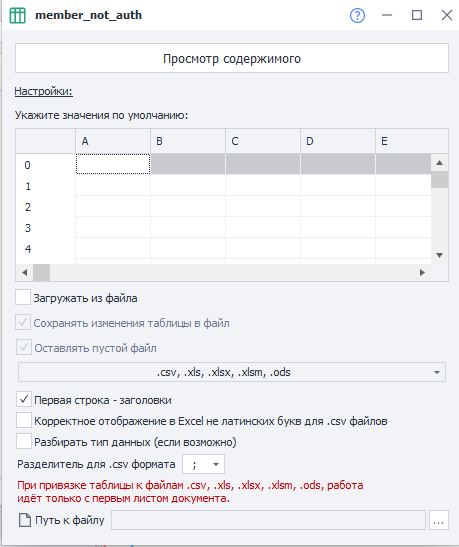Click the file icon beside Путь к файлу

(24, 520)
